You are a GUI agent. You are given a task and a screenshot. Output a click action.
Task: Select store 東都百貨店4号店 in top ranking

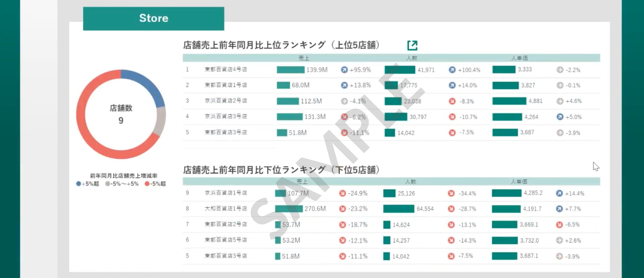(226, 69)
